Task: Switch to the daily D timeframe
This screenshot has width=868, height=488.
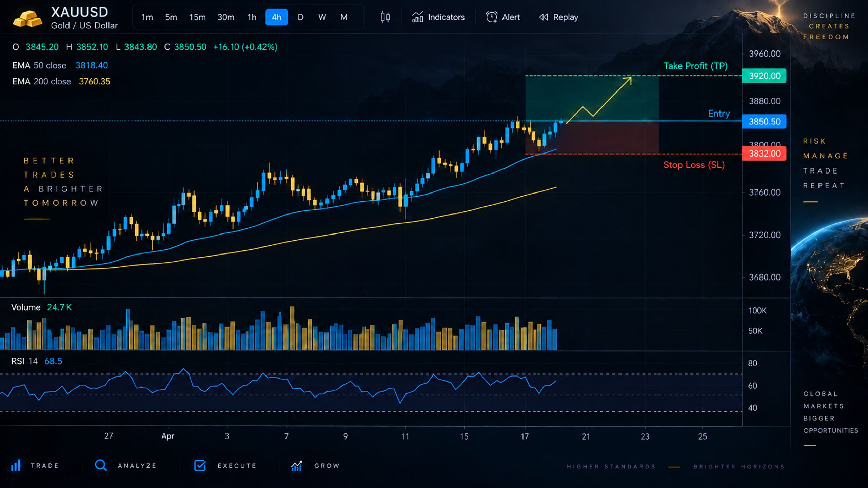Action: (x=300, y=17)
